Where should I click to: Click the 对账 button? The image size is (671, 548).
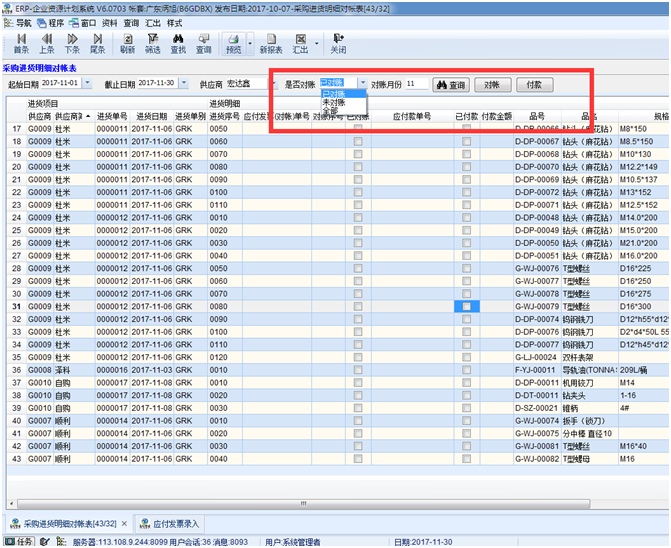point(491,85)
